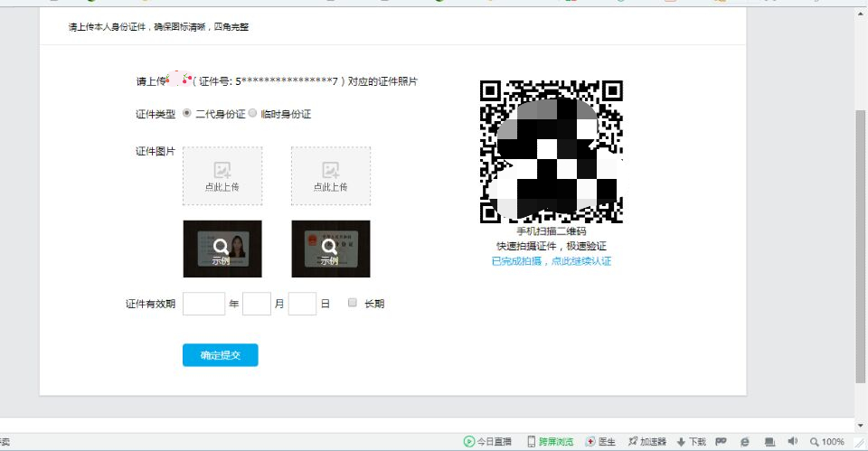The width and height of the screenshot is (868, 451).
Task: Open the 下载 download manager
Action: coord(692,442)
